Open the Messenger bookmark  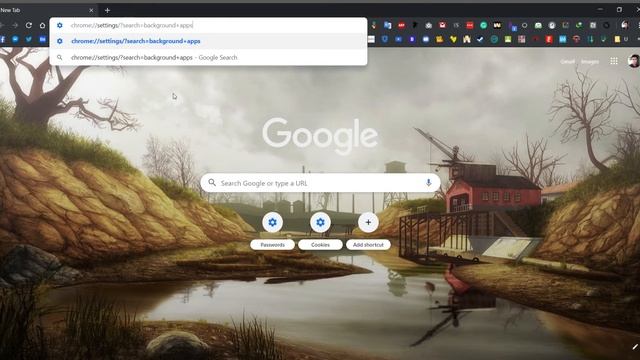pos(15,39)
